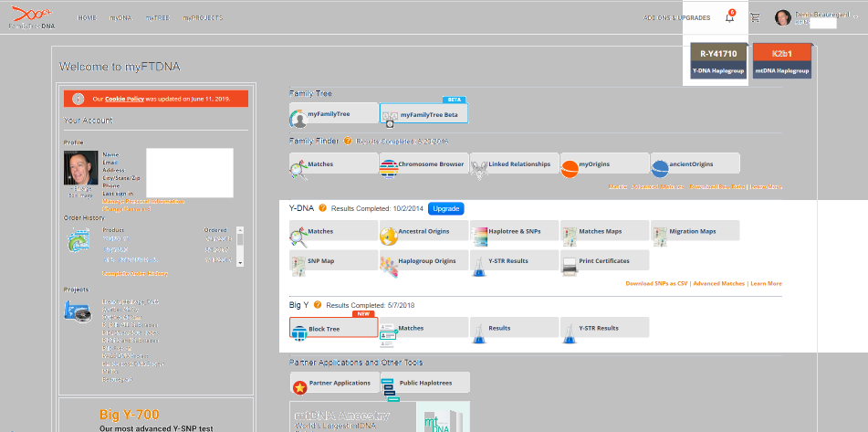The width and height of the screenshot is (868, 432).
Task: Open the myDNA menu
Action: (120, 17)
